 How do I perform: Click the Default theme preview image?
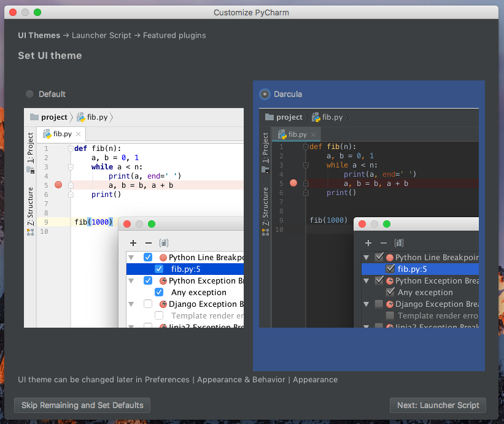pos(134,218)
